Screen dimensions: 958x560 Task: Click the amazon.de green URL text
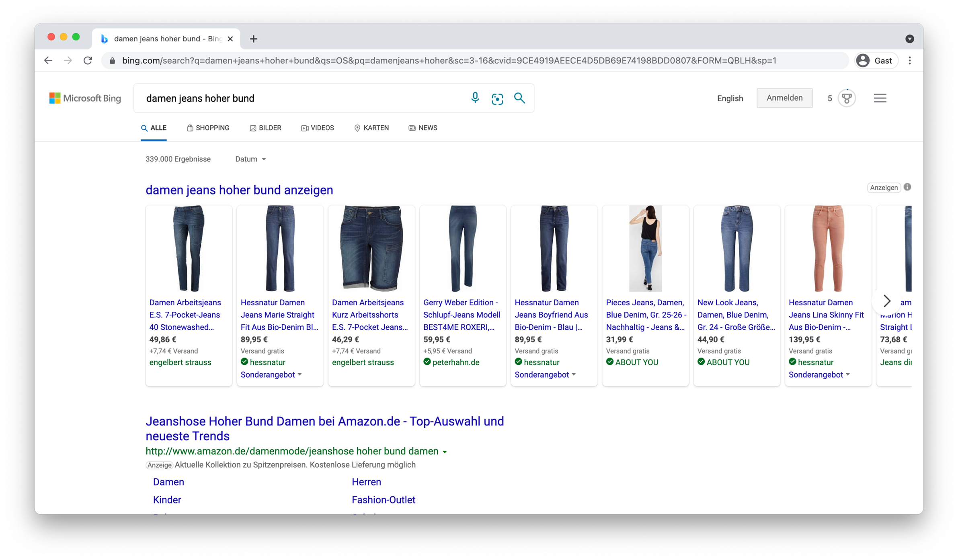[x=292, y=451]
